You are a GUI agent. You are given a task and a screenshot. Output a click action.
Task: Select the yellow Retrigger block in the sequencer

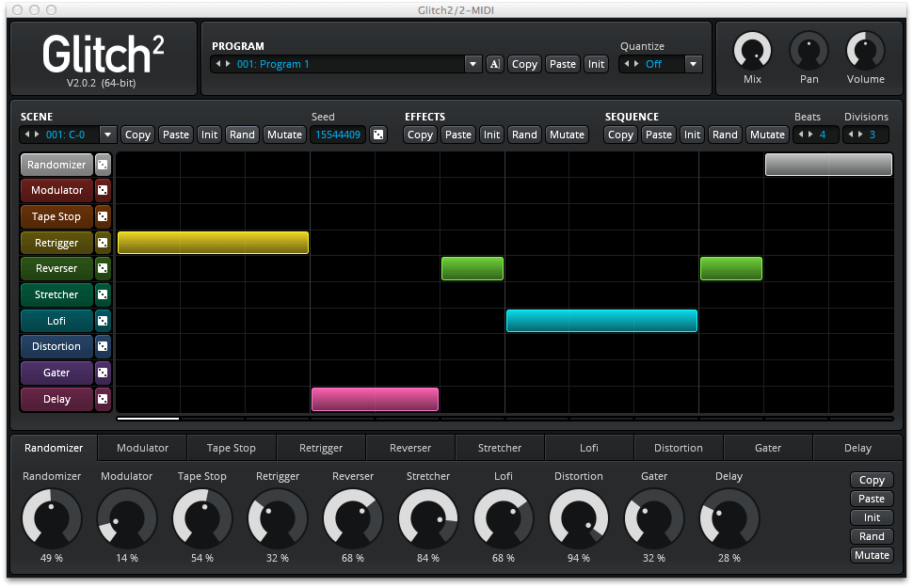pos(213,243)
